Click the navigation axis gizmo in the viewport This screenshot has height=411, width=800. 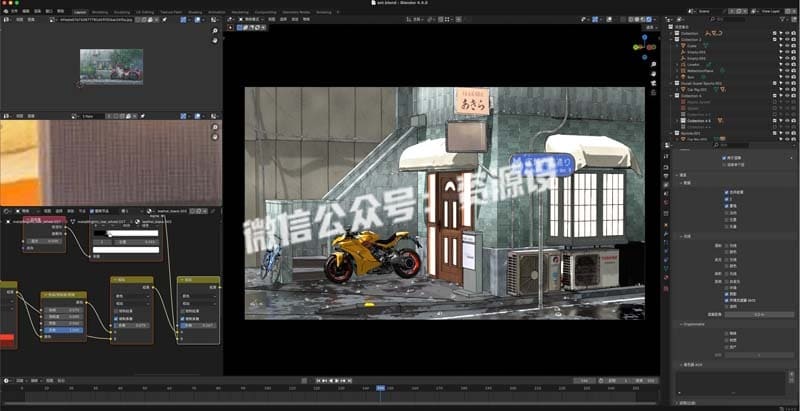tap(644, 46)
